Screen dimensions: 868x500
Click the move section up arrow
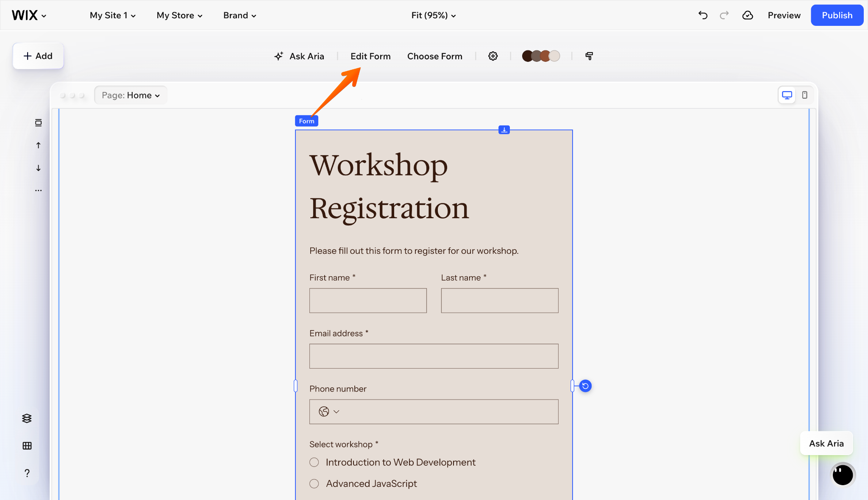tap(39, 145)
